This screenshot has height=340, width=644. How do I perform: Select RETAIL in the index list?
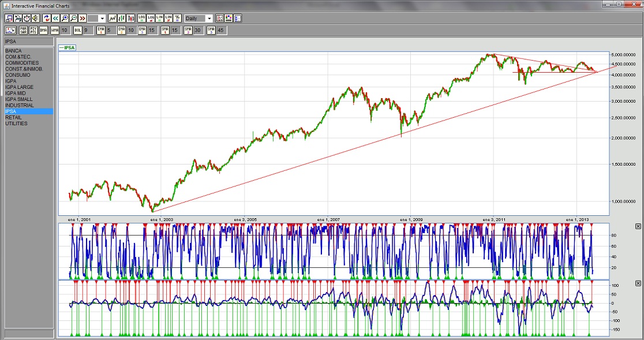(29, 117)
